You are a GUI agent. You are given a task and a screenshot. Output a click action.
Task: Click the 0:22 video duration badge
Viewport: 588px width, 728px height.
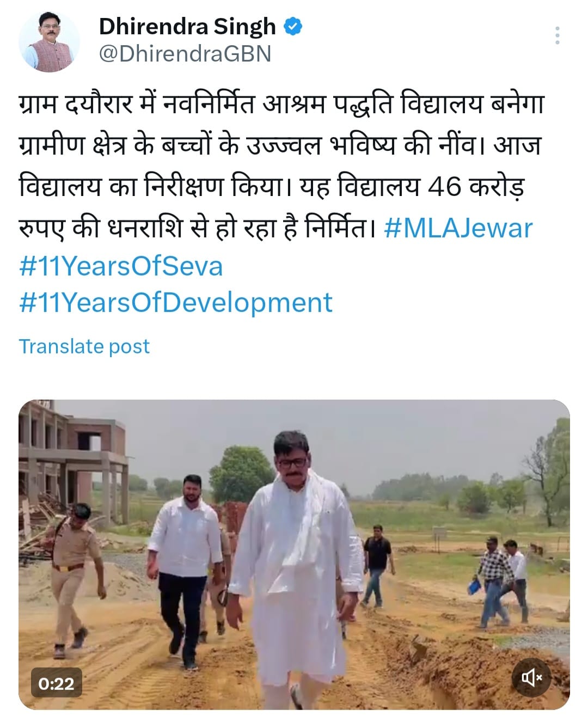[x=56, y=683]
